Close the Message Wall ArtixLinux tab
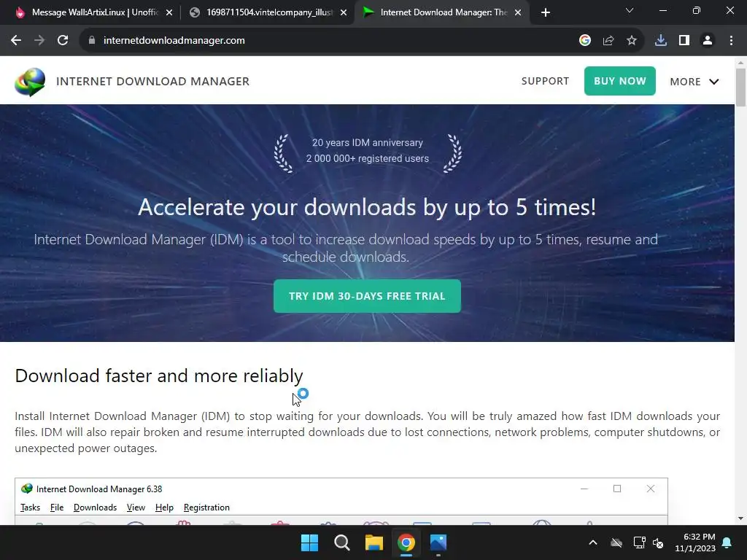The image size is (747, 560). click(x=169, y=12)
